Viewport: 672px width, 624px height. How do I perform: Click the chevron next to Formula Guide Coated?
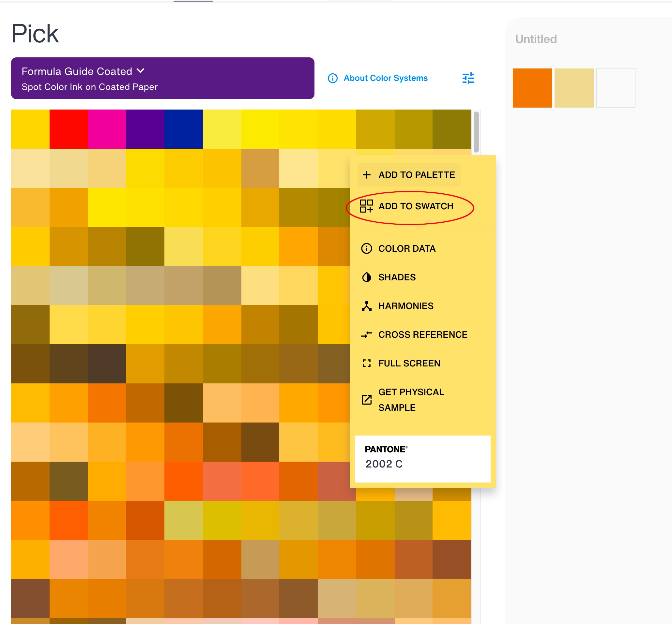point(141,70)
